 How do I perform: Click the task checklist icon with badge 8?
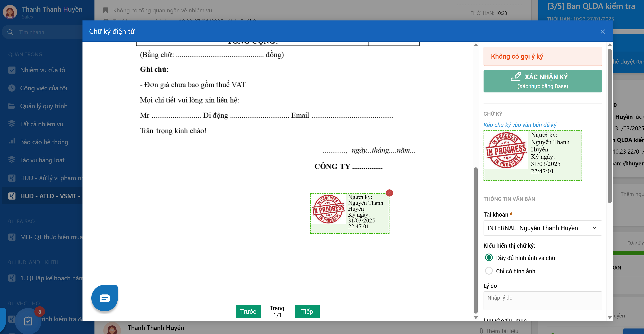[28, 321]
